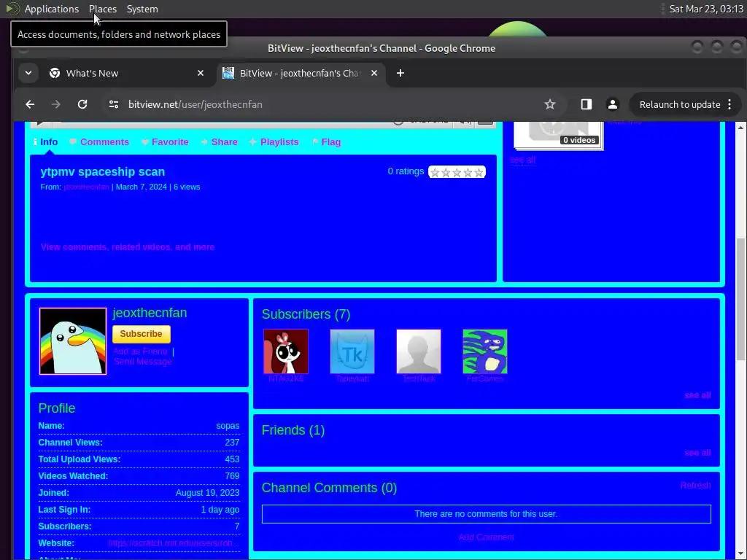Click Relaunch to update button
Viewport: 747px width, 560px height.
click(679, 104)
